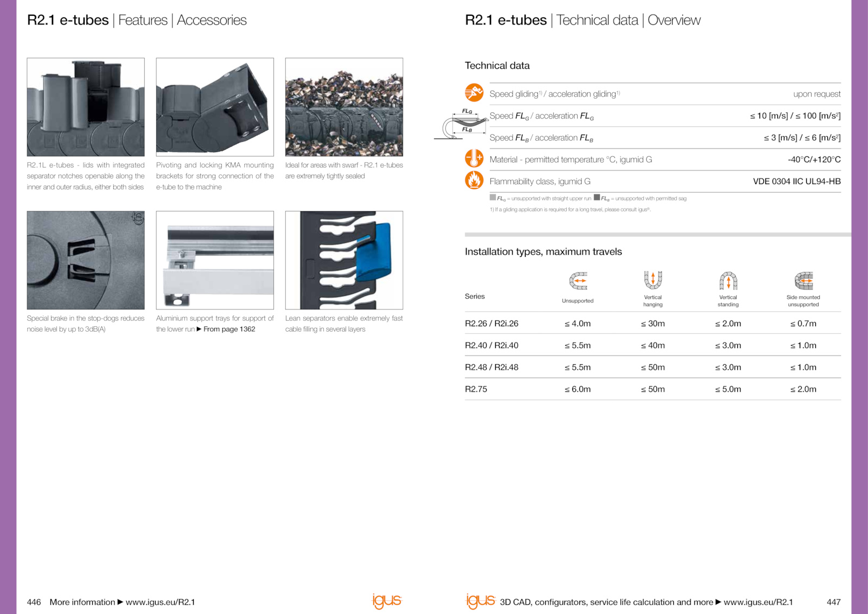
Task: Click the '≤ 3 [m/s] / ≤ 6 [m/s²]' value
Action: [802, 138]
